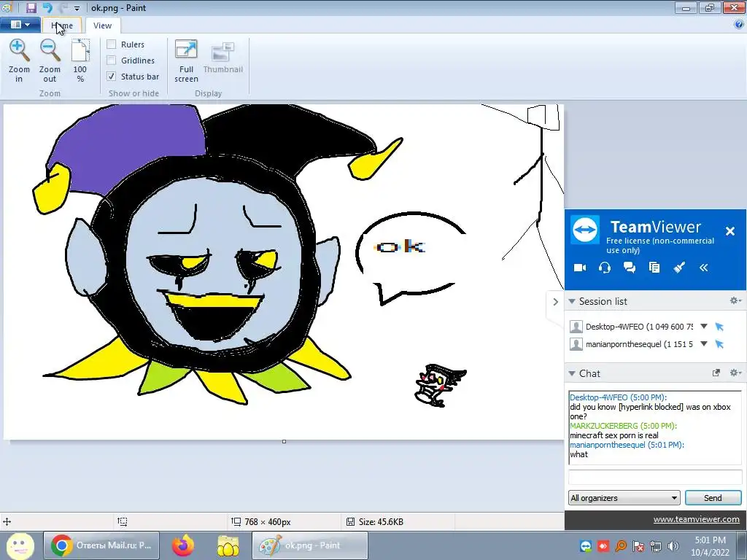
Task: Click the orange magnifier tray icon
Action: point(621,546)
